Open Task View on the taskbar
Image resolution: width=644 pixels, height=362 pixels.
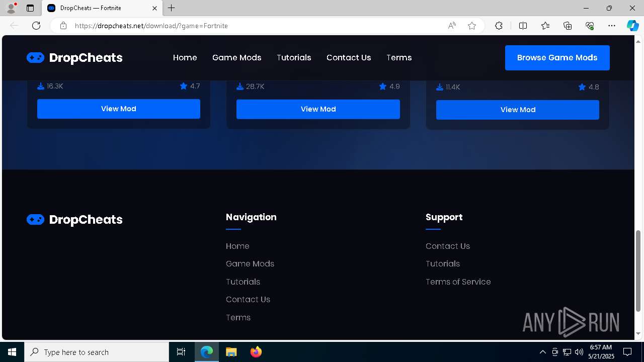click(x=181, y=352)
